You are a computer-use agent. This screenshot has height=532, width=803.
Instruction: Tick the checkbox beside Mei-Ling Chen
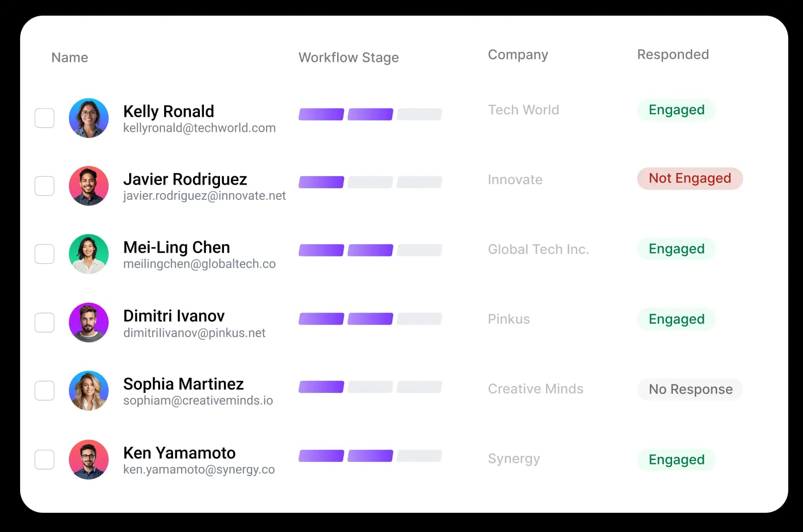45,254
